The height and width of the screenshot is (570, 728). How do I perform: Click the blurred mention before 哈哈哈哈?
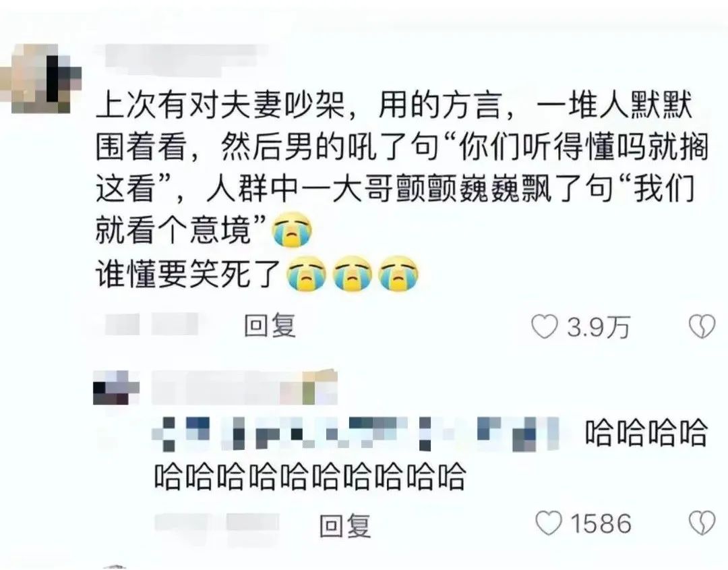point(355,434)
